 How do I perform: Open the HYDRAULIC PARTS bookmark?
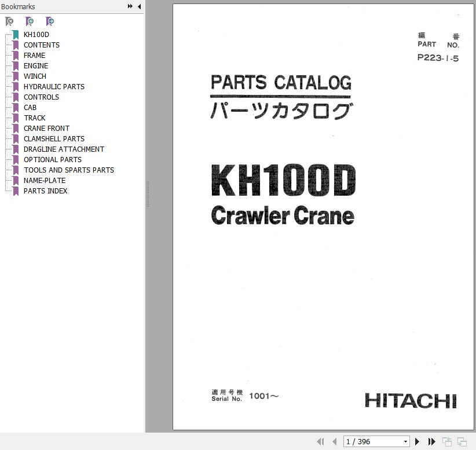(x=54, y=86)
